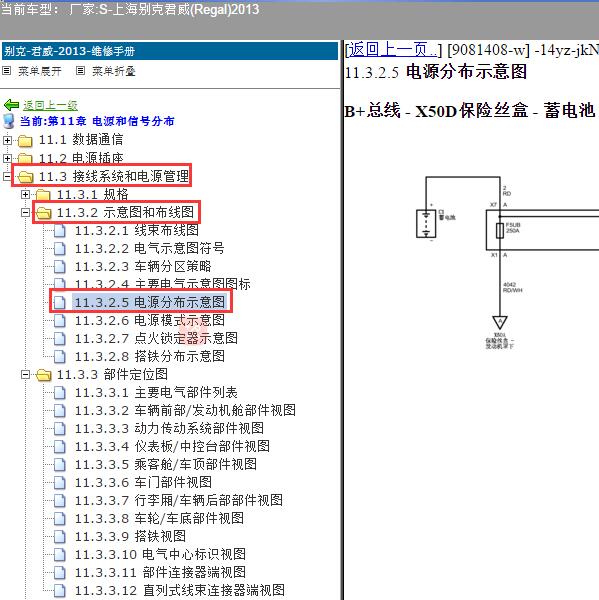
Task: Click the 11.2 电源插座 folder icon
Action: tap(25, 158)
